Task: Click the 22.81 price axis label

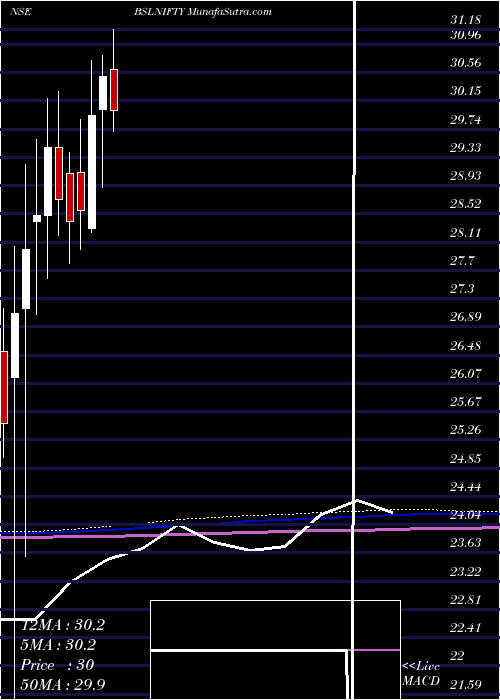Action: [466, 600]
